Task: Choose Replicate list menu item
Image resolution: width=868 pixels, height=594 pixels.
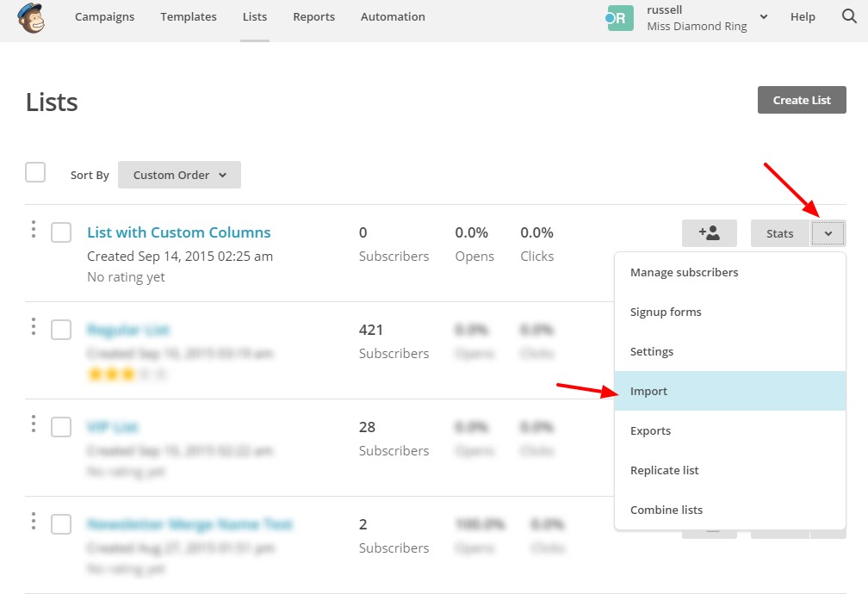Action: [730, 470]
